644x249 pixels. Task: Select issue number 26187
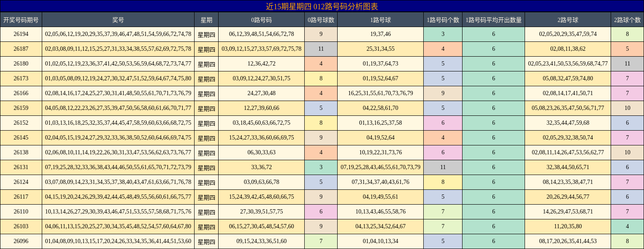pyautogui.click(x=21, y=49)
